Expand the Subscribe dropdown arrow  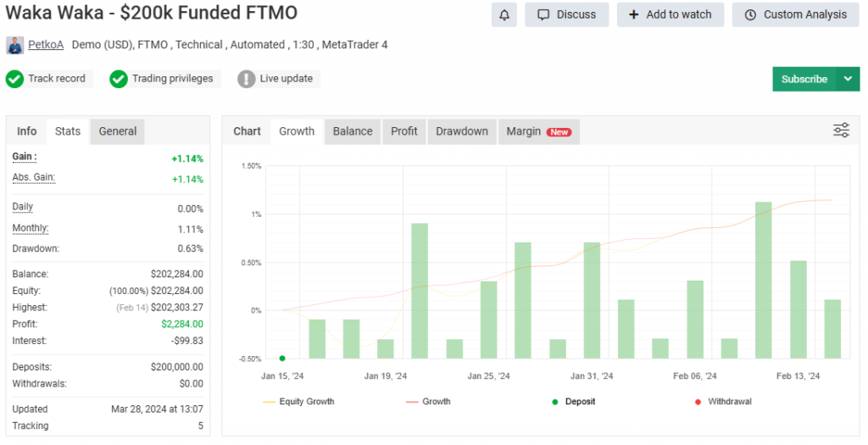pos(849,79)
